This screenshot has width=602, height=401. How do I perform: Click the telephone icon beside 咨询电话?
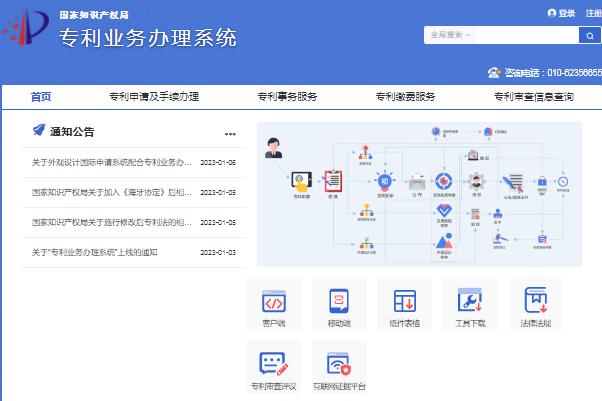494,73
